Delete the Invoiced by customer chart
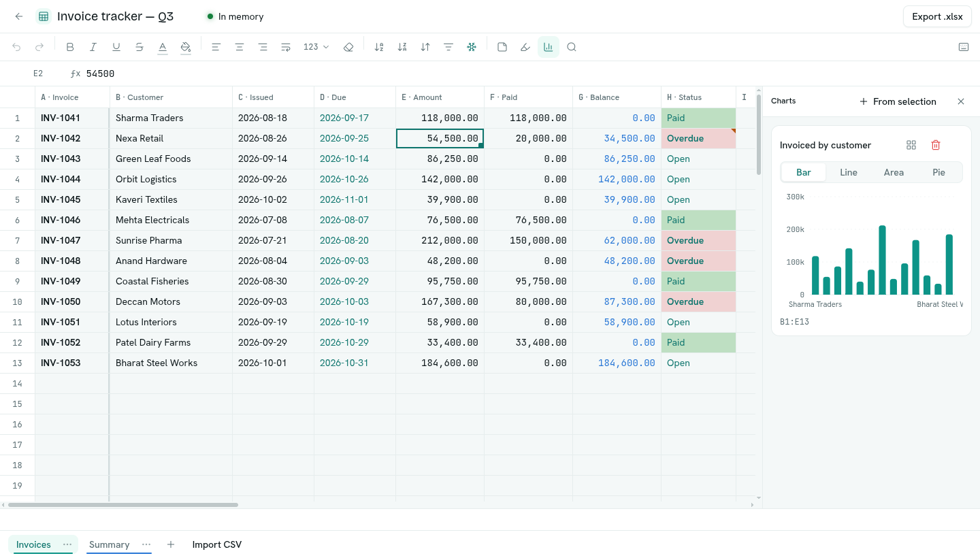Screen dimensions: 980x558 pyautogui.click(x=936, y=145)
